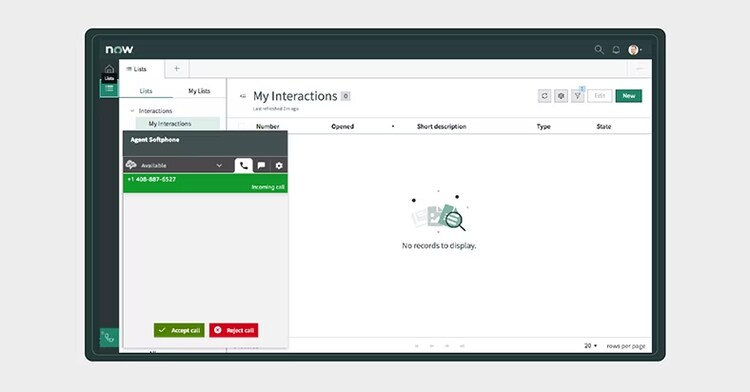The image size is (750, 392).
Task: Click the now logo
Action: (120, 49)
